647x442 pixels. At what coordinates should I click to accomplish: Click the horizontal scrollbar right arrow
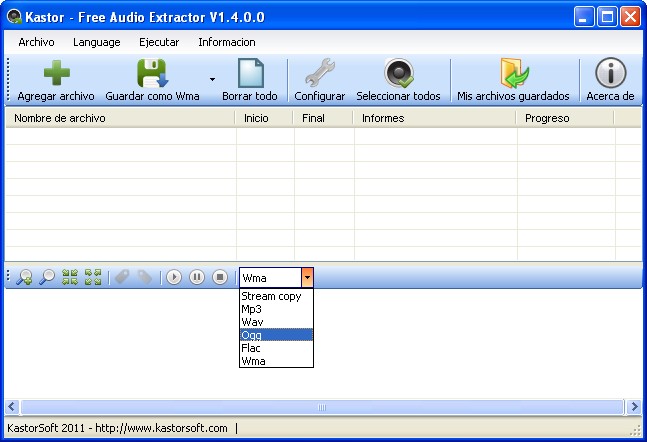(x=634, y=407)
